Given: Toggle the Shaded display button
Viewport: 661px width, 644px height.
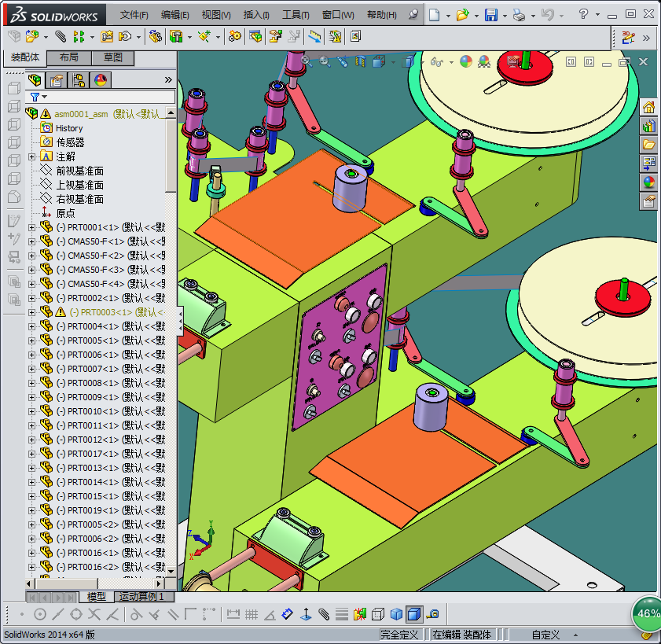Looking at the screenshot, I should (396, 613).
